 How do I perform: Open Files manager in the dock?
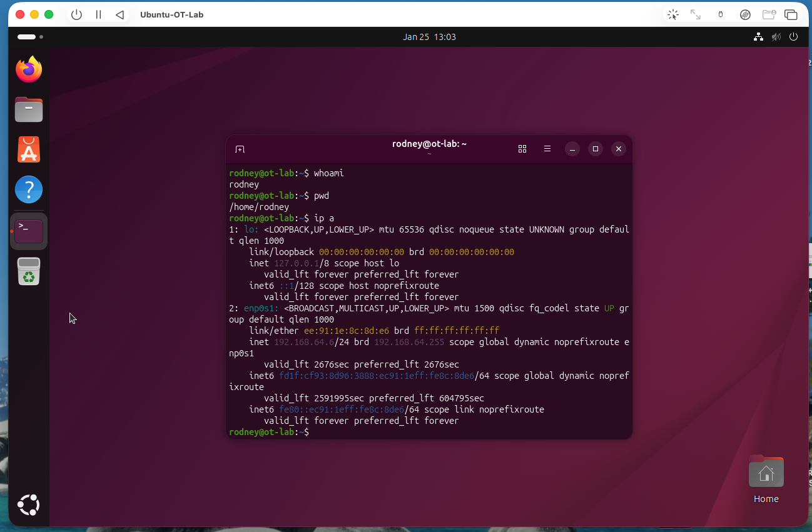coord(29,110)
